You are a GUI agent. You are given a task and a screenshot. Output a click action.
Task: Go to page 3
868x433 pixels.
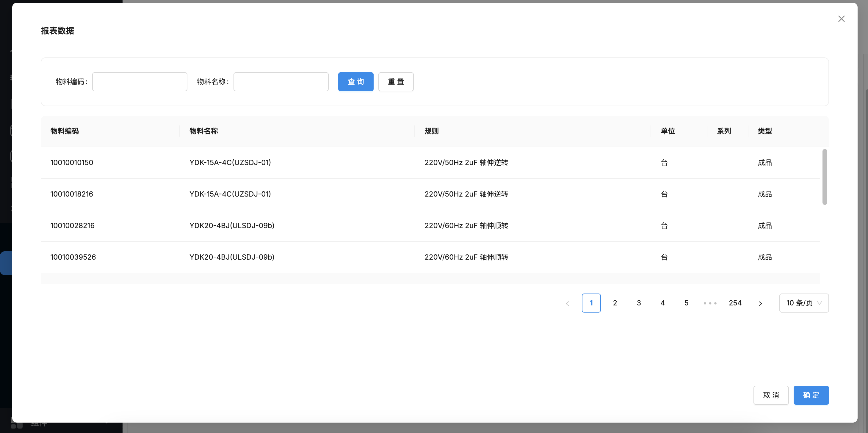639,303
